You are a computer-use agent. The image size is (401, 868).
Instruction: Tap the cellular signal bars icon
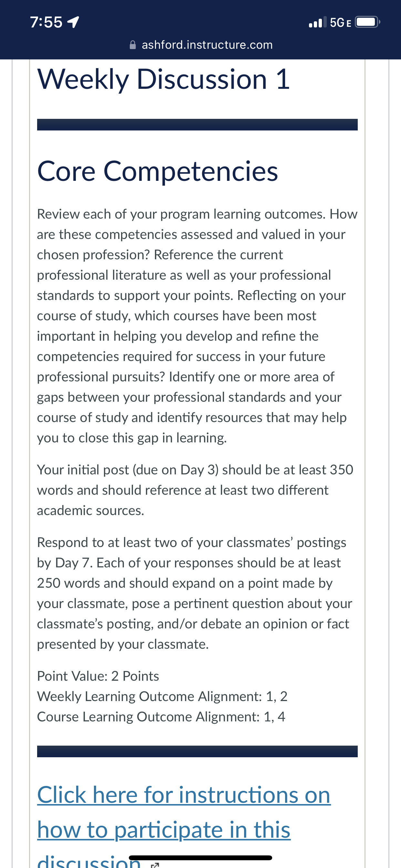coord(317,22)
